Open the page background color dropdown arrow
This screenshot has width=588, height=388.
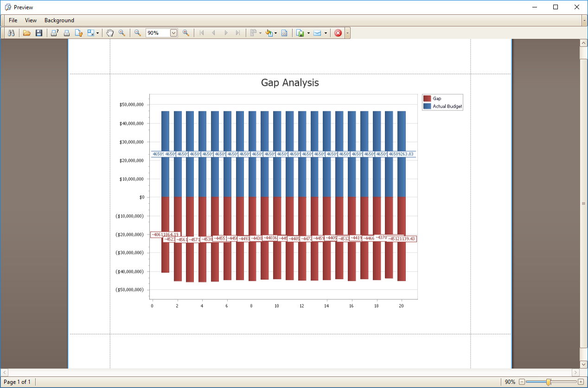click(x=275, y=33)
